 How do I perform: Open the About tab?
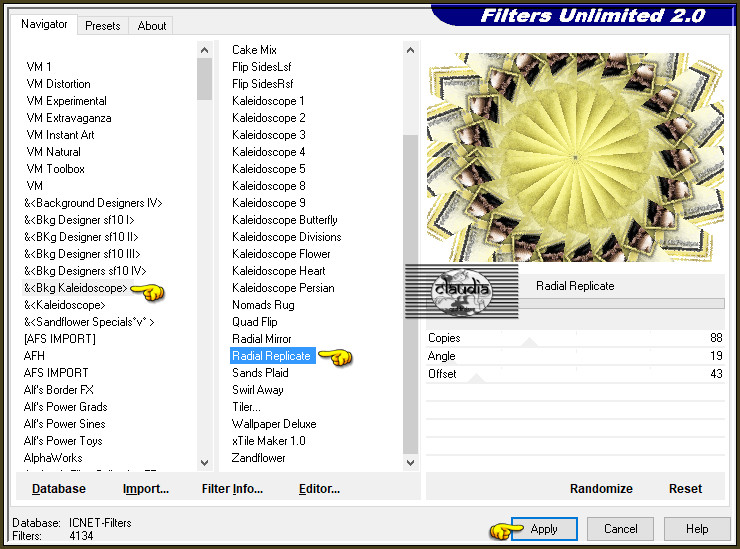coord(151,25)
